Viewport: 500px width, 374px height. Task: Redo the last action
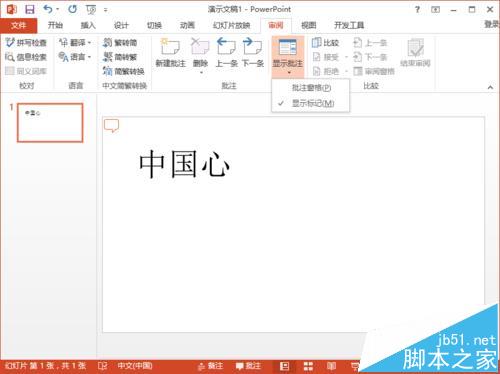pyautogui.click(x=72, y=9)
